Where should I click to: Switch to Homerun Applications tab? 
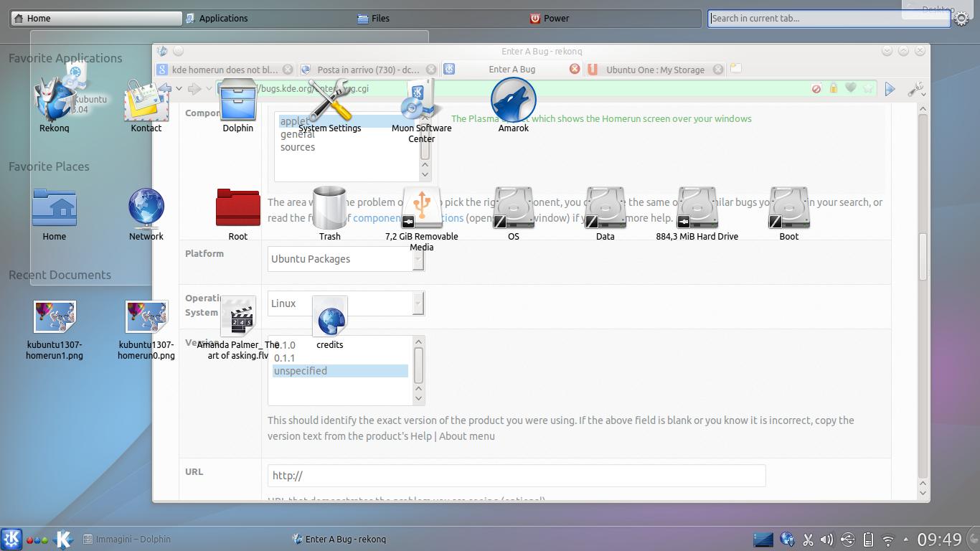(x=268, y=18)
